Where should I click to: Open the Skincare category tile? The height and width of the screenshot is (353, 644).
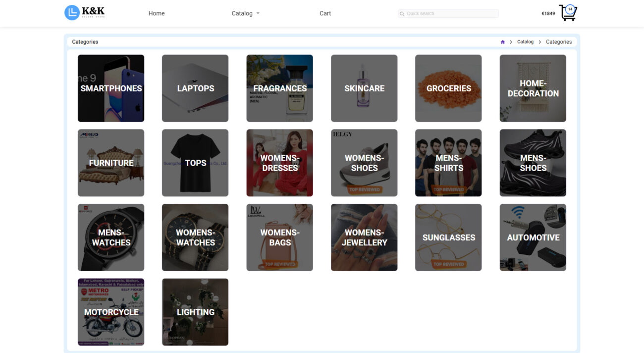pos(364,88)
